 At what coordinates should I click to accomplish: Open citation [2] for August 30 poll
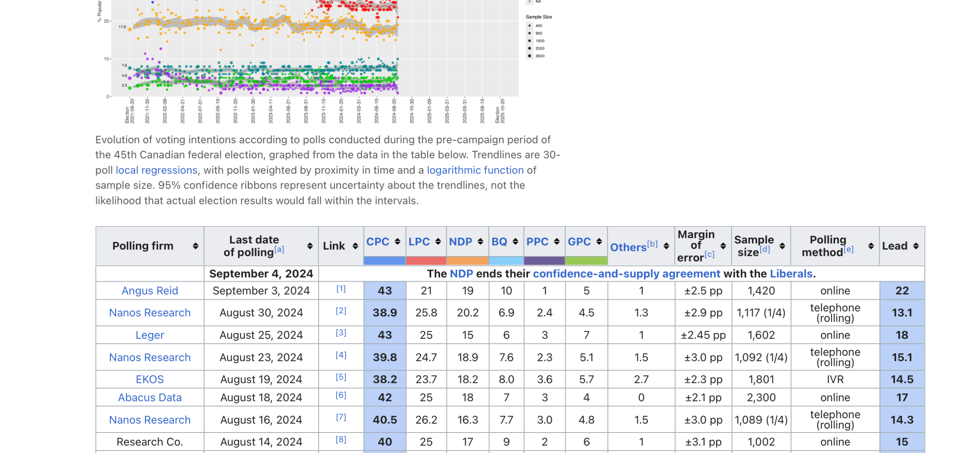pos(341,311)
